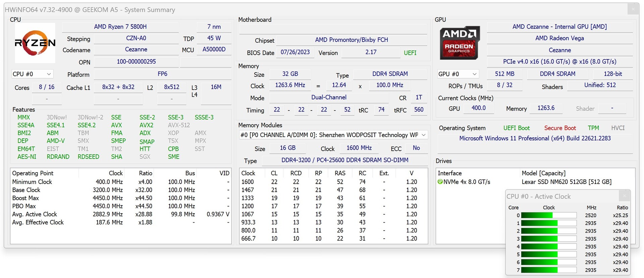This screenshot has height=278, width=644.
Task: Click the Core 0 clock bar
Action: (548, 216)
